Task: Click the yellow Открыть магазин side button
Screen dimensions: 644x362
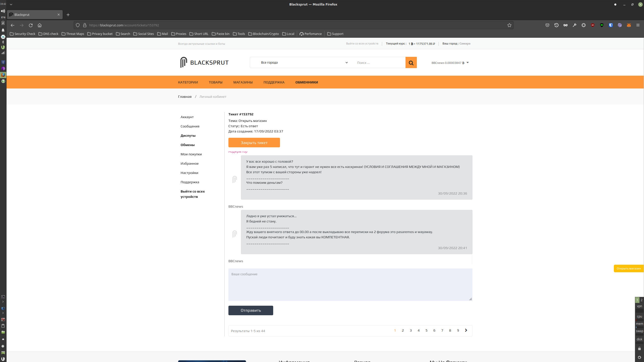Action: pos(629,268)
